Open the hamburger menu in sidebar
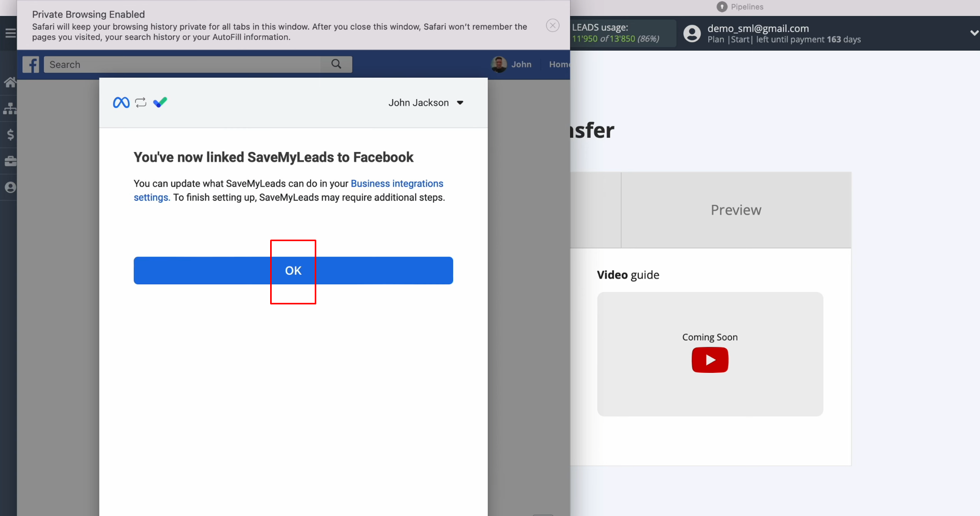The height and width of the screenshot is (516, 980). [10, 34]
